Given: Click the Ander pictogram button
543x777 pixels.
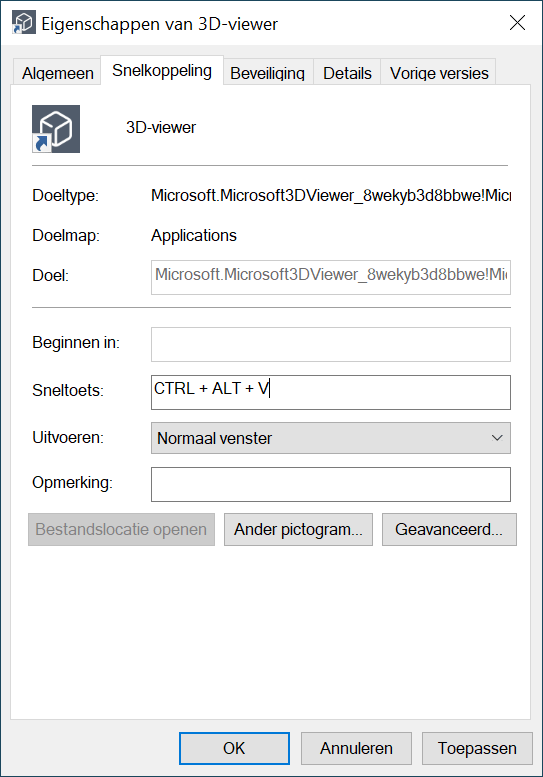Looking at the screenshot, I should [298, 530].
